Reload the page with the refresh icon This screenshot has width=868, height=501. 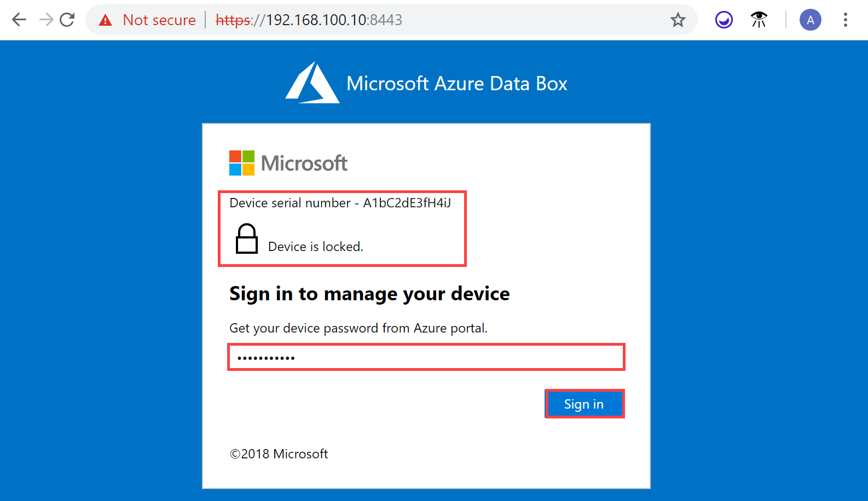click(67, 20)
